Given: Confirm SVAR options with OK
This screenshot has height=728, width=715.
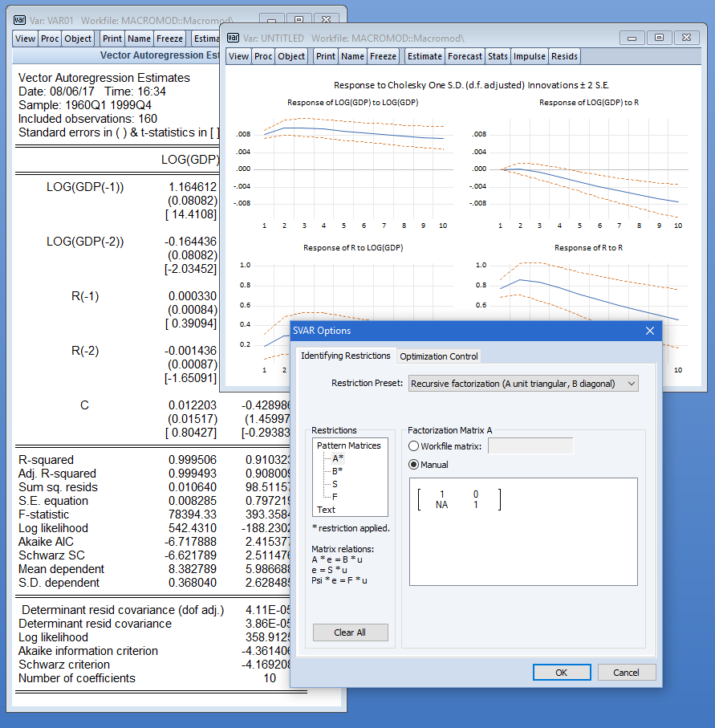Looking at the screenshot, I should pyautogui.click(x=561, y=673).
